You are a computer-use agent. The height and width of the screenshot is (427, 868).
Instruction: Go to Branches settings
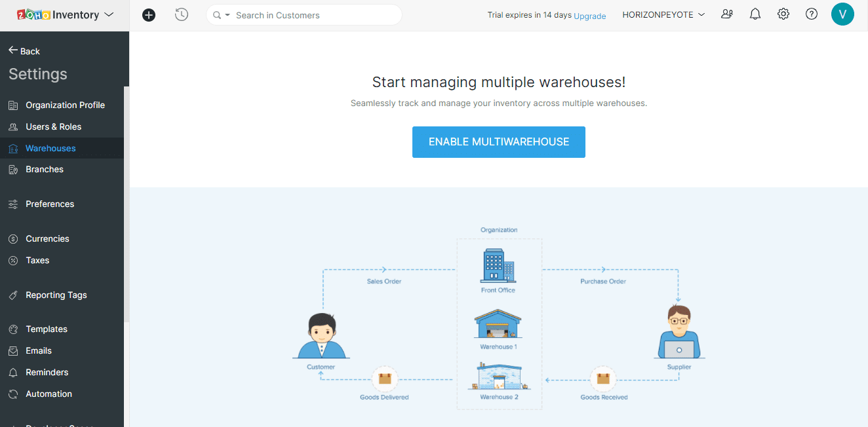[45, 169]
